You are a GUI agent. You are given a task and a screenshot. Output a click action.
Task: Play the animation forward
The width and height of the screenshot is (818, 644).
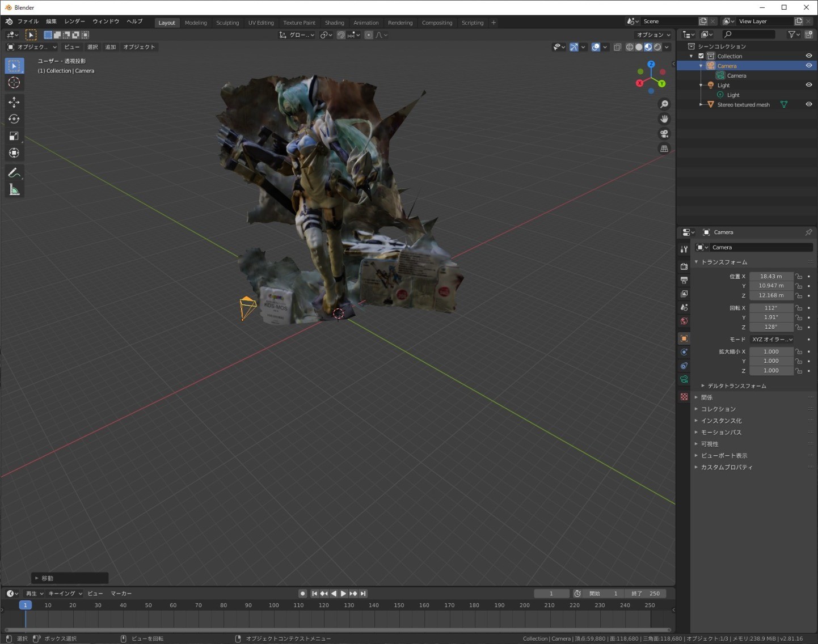[343, 594]
